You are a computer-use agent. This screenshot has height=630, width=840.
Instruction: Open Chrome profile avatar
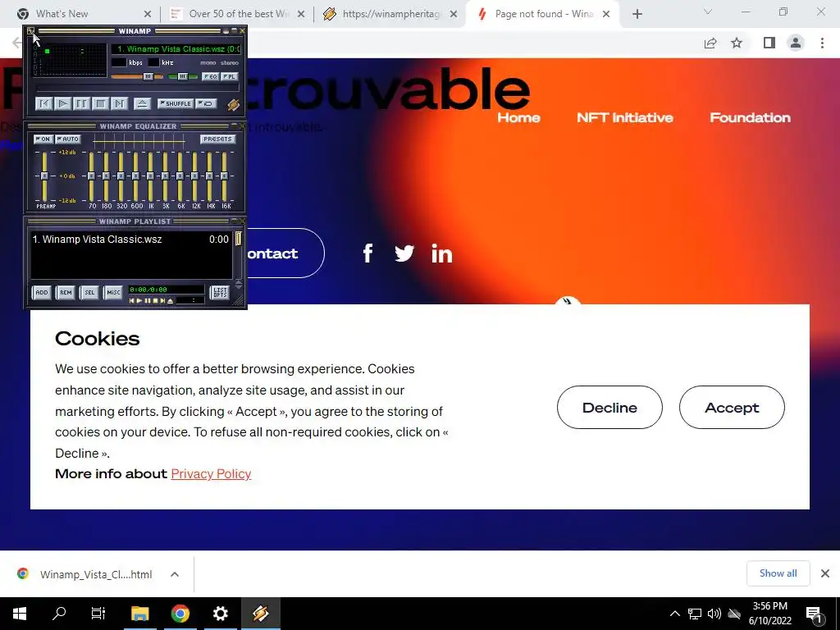pos(796,43)
